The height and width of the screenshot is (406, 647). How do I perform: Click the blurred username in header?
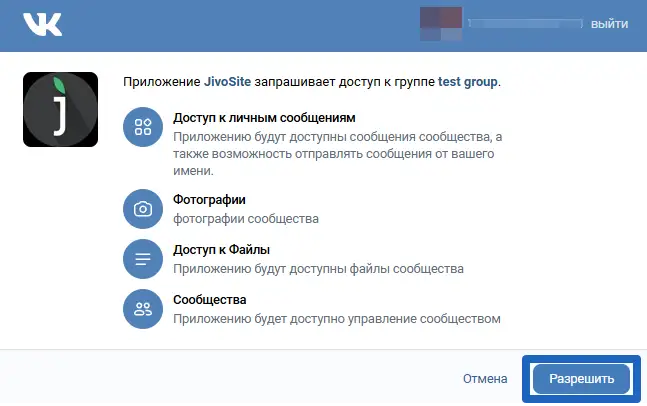click(x=525, y=24)
